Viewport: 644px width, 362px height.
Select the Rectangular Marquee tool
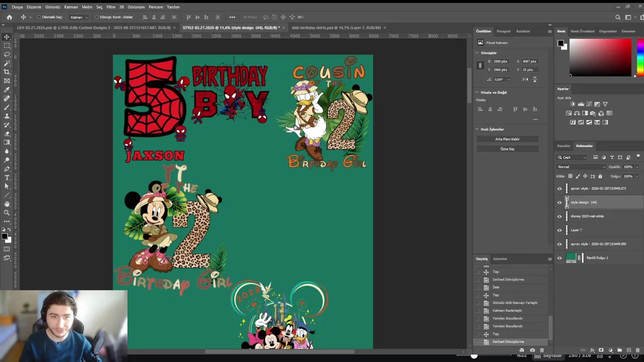(7, 46)
